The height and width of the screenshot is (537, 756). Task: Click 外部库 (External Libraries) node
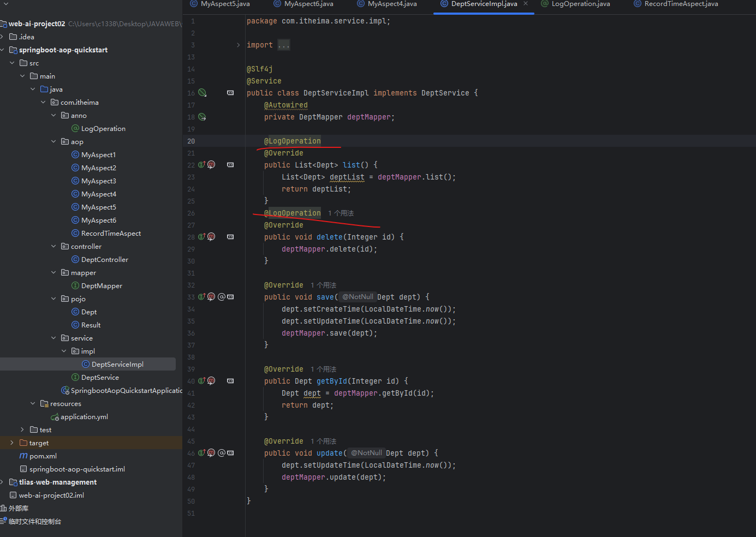tap(15, 509)
